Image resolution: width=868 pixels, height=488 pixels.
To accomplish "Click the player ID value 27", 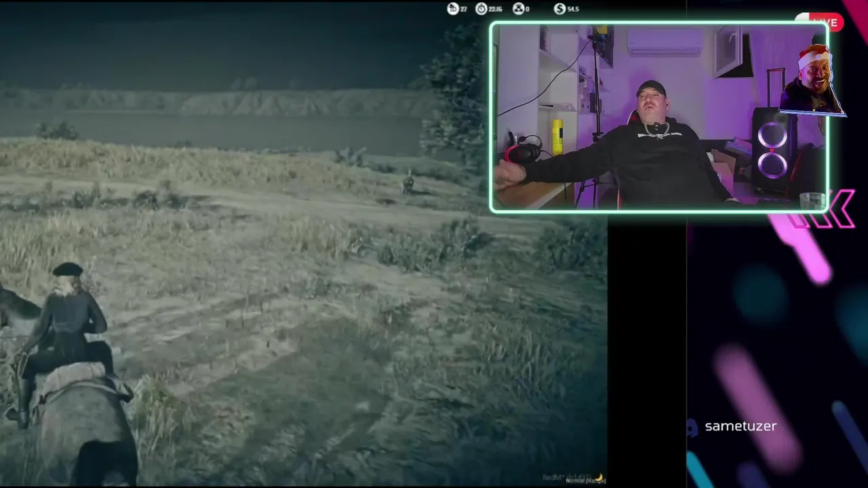I will (464, 9).
